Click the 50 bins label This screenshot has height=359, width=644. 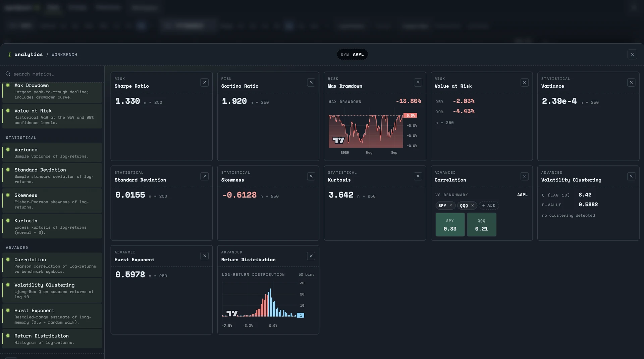pyautogui.click(x=307, y=275)
